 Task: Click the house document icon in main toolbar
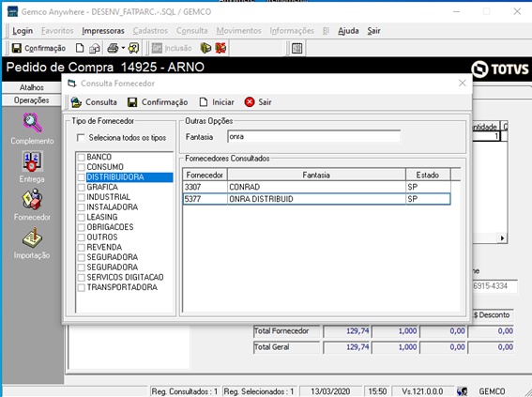(95, 49)
